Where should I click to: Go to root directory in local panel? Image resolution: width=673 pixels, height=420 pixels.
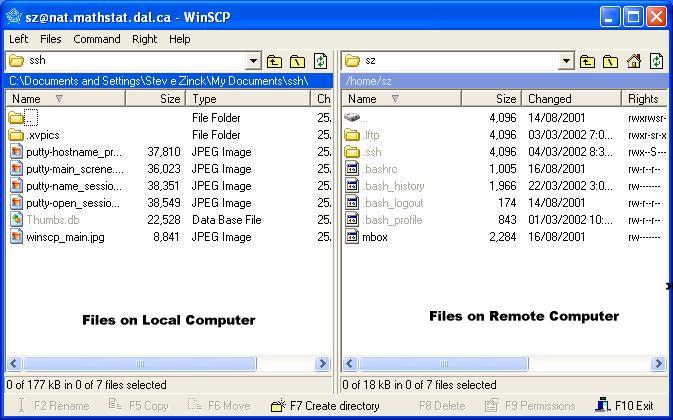(x=297, y=61)
